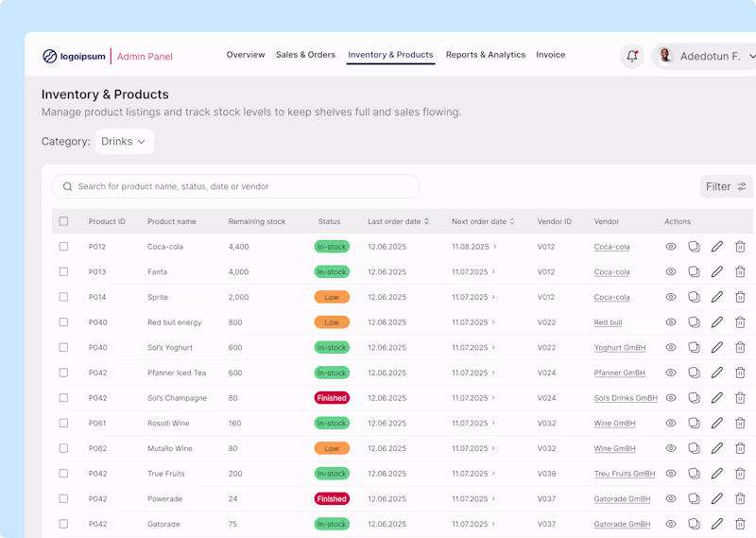Open the Filter button
This screenshot has height=538, width=756.
coord(726,186)
